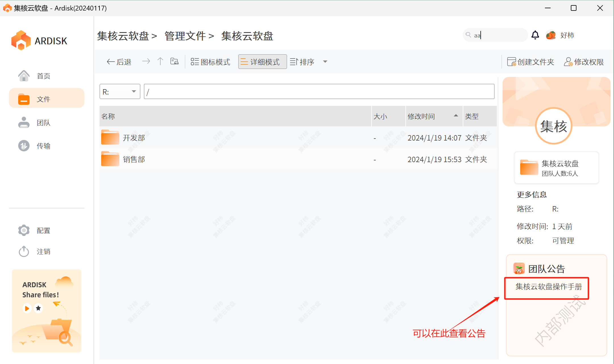Viewport: 614px width, 364px height.
Task: Switch to 详细模式 detail view
Action: click(x=262, y=62)
